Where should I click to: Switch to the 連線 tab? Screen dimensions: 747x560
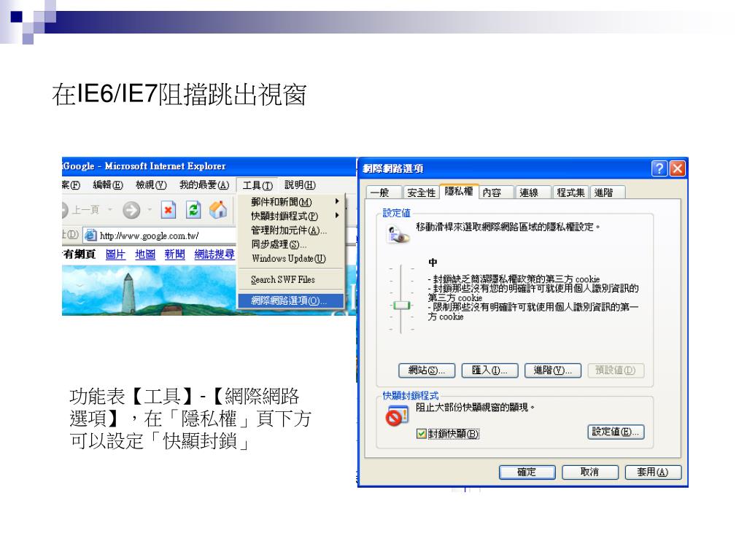click(532, 192)
